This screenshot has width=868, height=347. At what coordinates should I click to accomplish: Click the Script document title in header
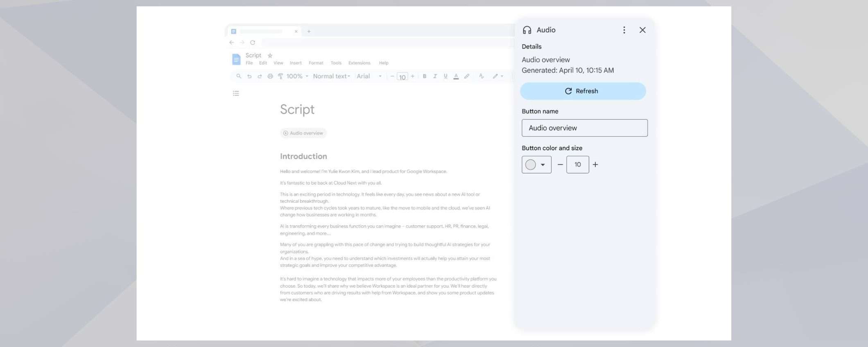[x=253, y=55]
